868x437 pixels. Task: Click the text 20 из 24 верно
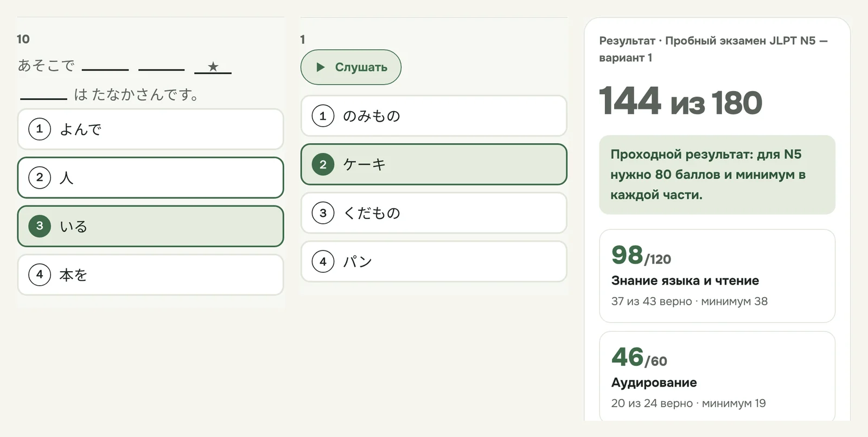click(652, 403)
